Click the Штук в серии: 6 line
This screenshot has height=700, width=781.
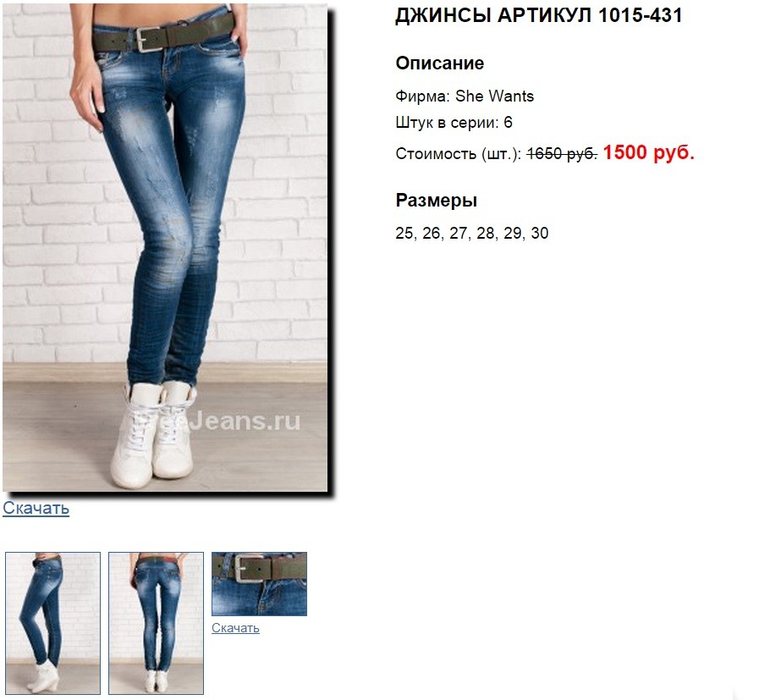454,123
